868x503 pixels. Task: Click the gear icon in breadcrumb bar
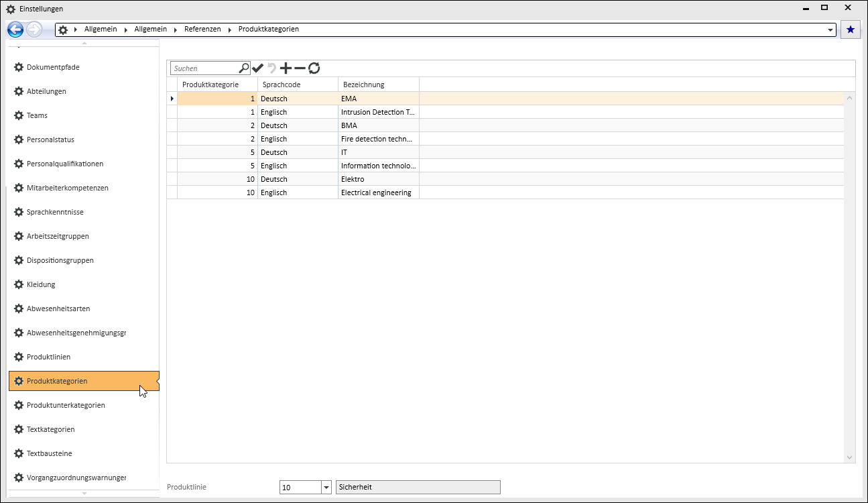(x=63, y=30)
